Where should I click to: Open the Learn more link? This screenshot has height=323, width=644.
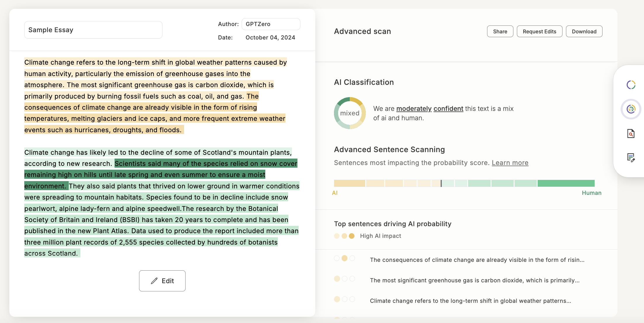click(510, 163)
